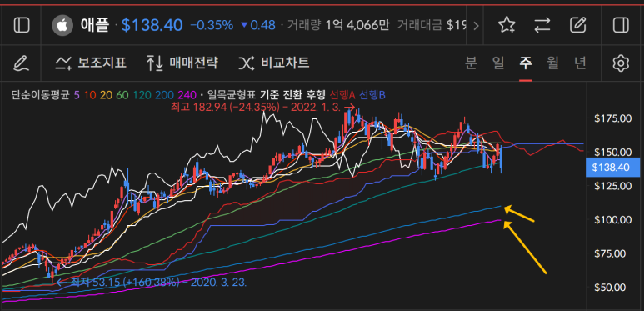
Task: Add Apple to favorites with star icon
Action: (507, 26)
